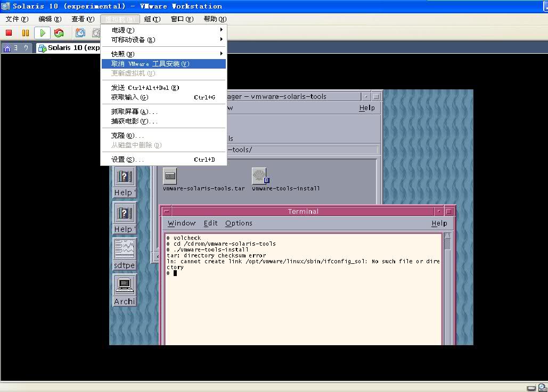Click the sdtpe performance meter icon
The image size is (548, 392).
(125, 249)
